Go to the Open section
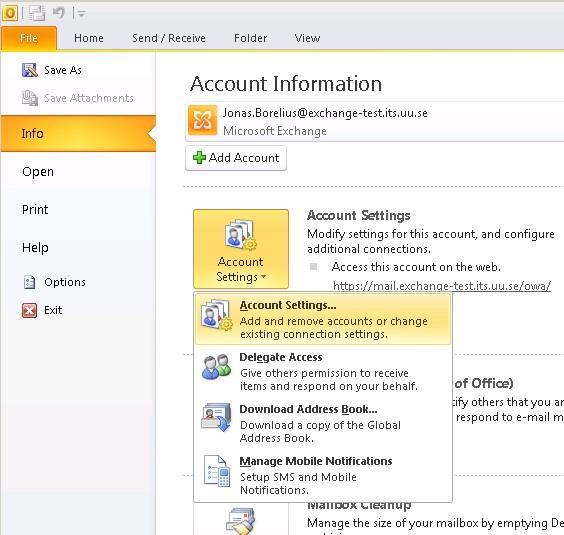Viewport: 564px width, 535px height. tap(78, 172)
